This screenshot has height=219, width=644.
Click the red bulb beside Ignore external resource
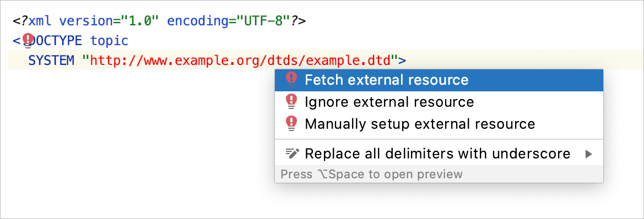[x=291, y=101]
